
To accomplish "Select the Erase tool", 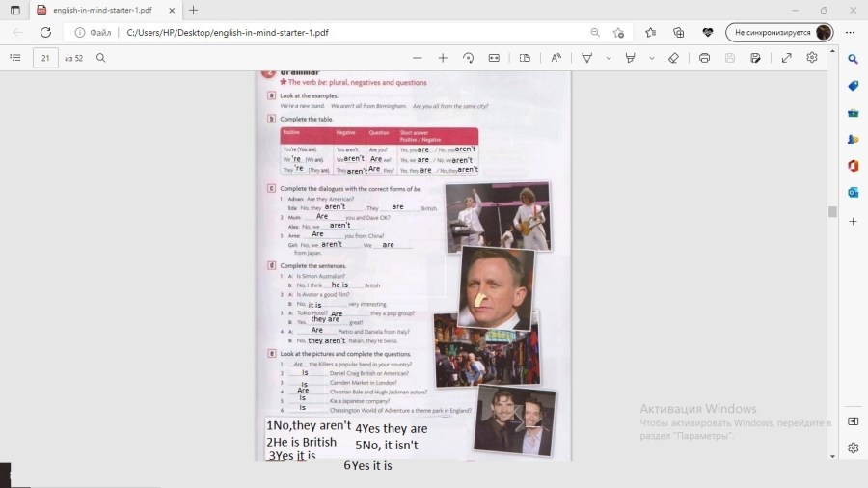I will tap(673, 58).
